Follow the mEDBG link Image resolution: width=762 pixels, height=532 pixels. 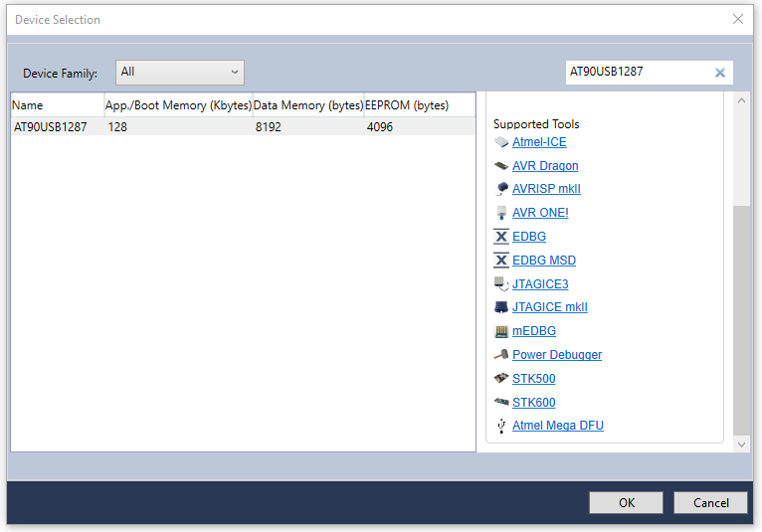(x=533, y=331)
